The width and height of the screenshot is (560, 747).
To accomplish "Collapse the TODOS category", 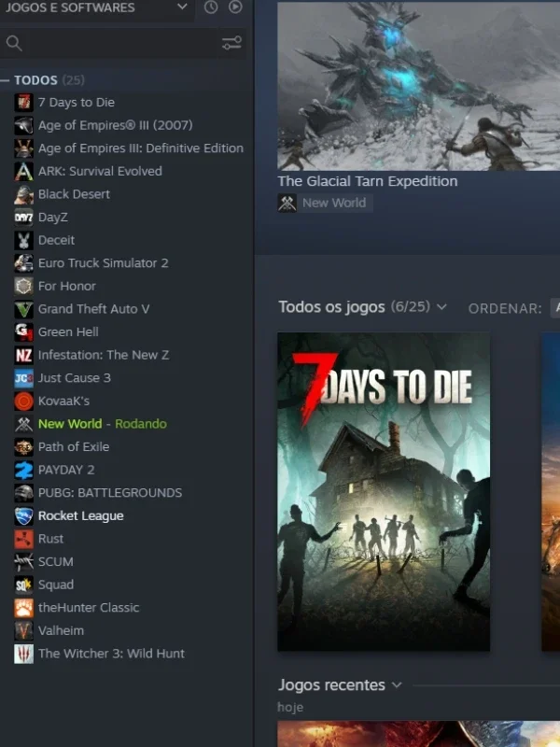I will point(6,80).
